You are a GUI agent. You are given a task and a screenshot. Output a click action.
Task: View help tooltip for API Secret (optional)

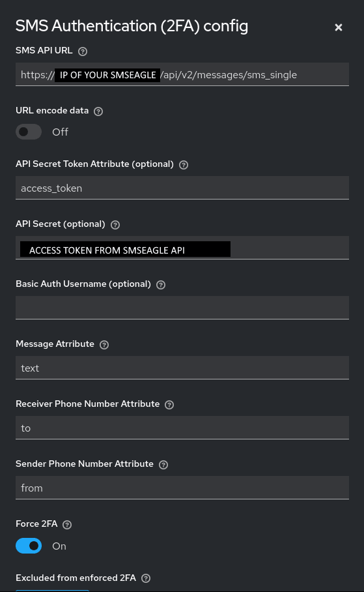115,225
